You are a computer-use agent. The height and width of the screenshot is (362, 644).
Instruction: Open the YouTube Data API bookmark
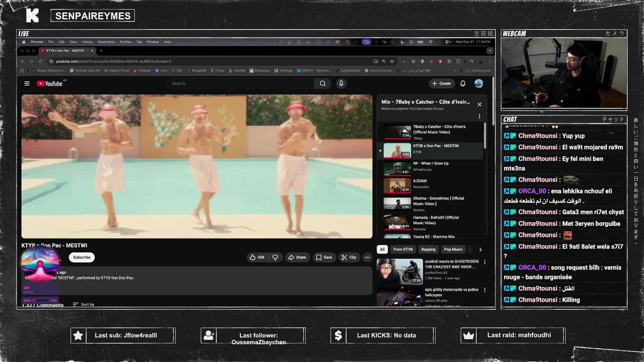pyautogui.click(x=85, y=70)
